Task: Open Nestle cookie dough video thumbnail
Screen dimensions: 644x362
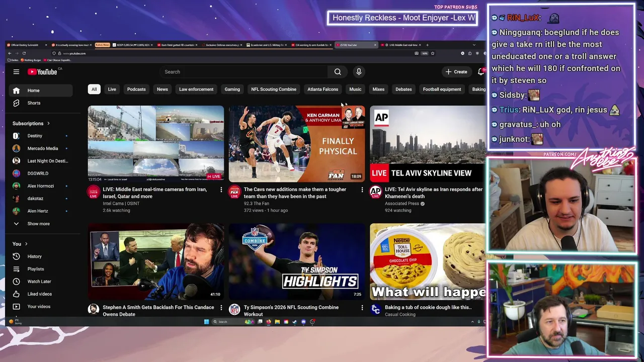Action: (x=428, y=261)
